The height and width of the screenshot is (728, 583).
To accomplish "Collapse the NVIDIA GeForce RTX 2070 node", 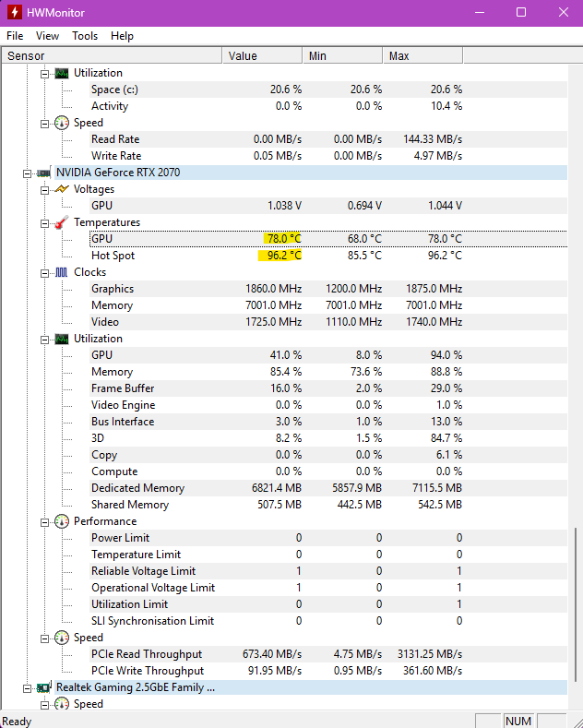I will point(27,173).
